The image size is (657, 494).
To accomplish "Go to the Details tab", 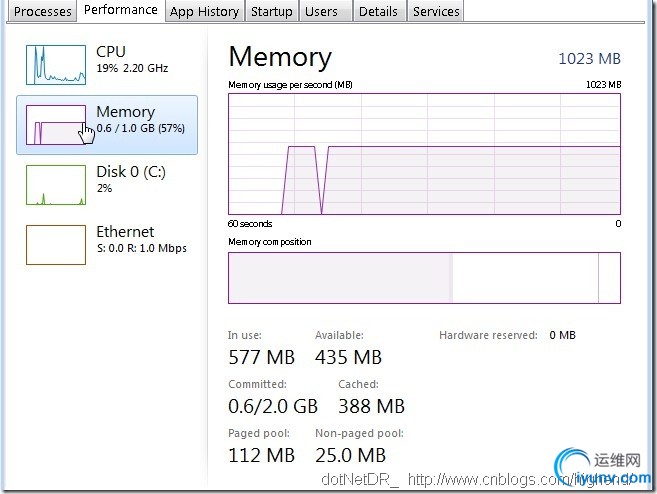I will click(378, 12).
